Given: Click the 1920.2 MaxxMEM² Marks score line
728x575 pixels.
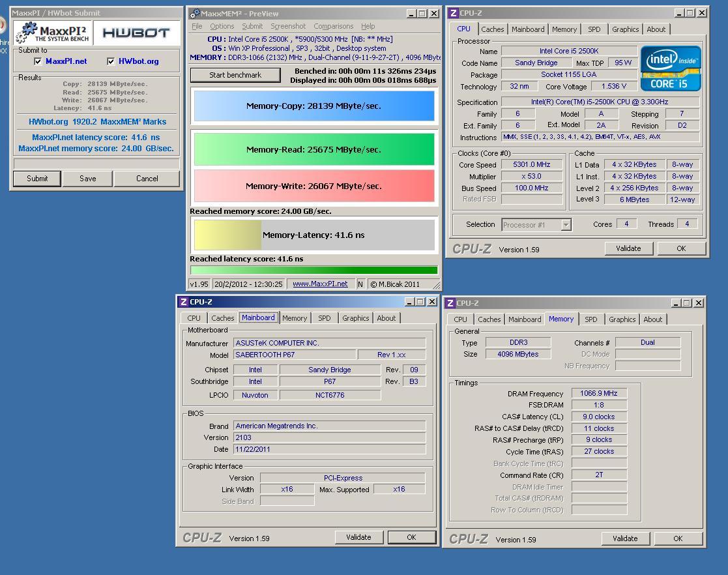Looking at the screenshot, I should (x=97, y=122).
